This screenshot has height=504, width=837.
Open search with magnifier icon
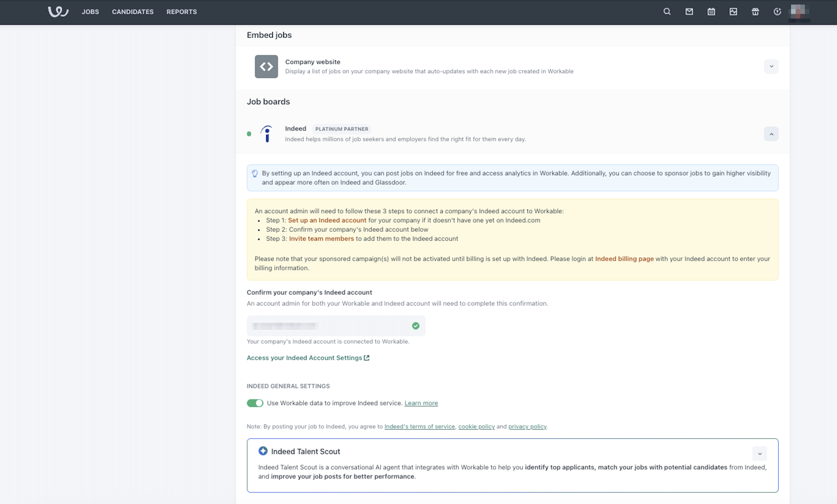[667, 11]
